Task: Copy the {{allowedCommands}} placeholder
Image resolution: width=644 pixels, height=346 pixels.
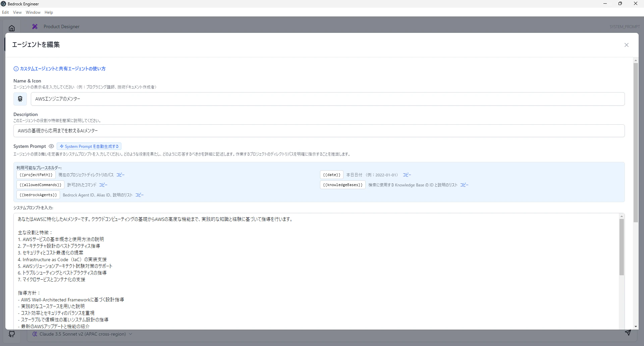Action: coord(103,185)
